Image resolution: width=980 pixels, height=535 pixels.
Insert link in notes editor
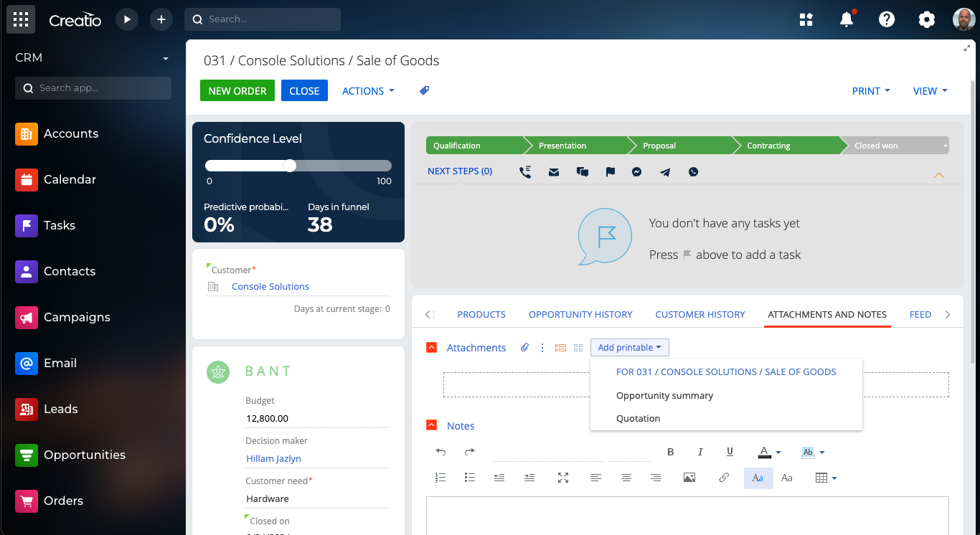(724, 478)
